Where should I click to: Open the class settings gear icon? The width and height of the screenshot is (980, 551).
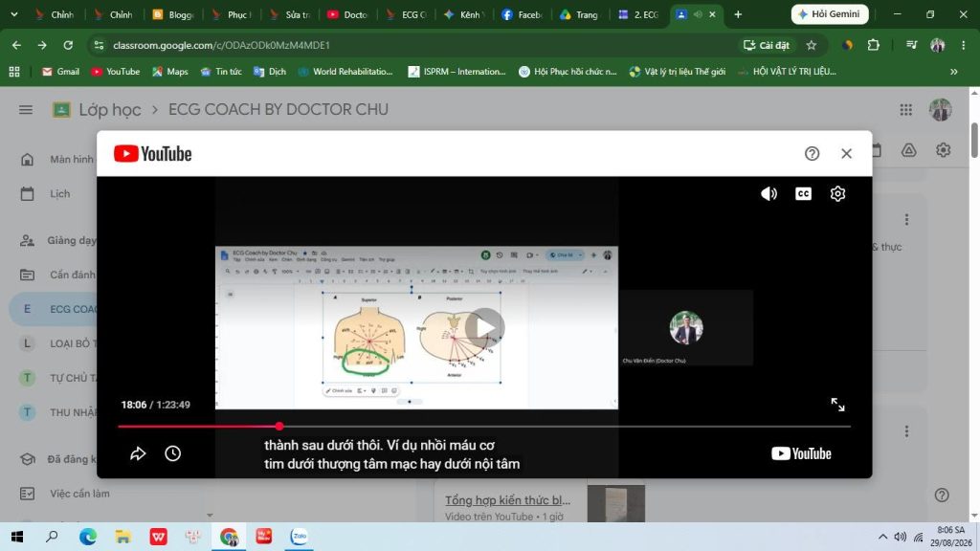coord(943,150)
